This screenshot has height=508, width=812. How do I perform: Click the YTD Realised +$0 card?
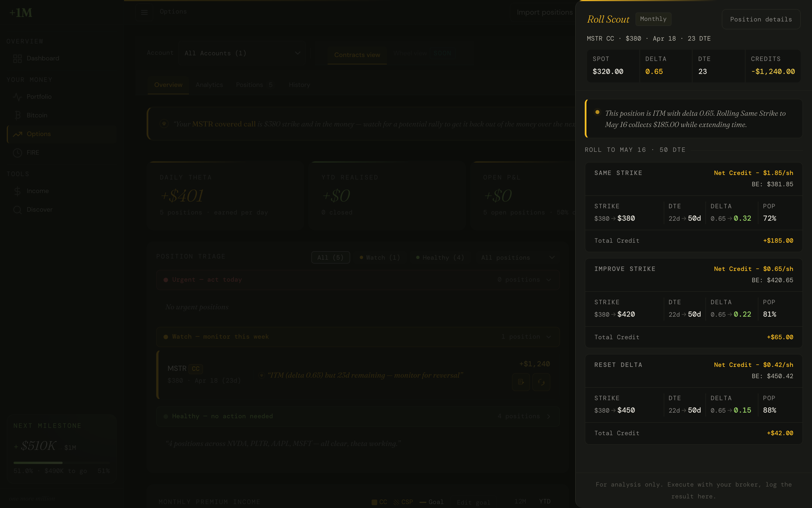point(387,196)
